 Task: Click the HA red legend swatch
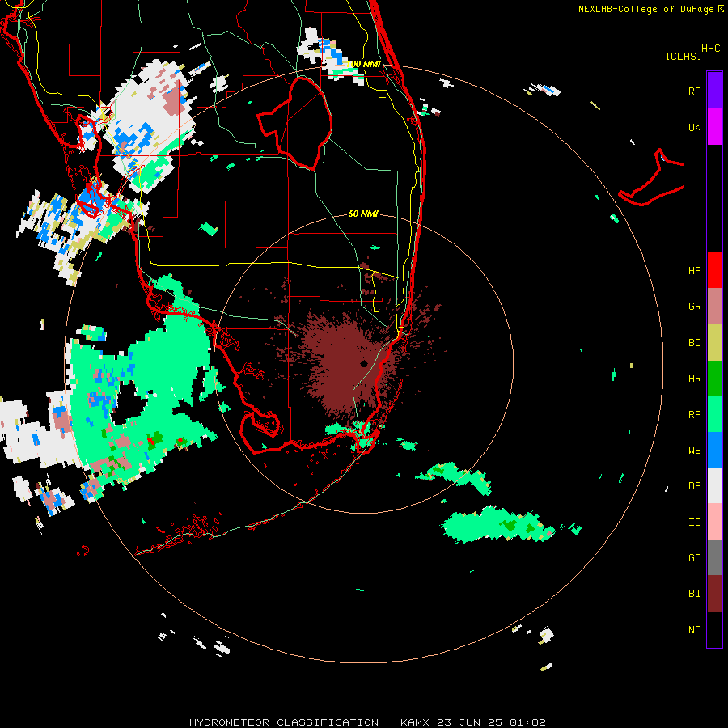[x=714, y=270]
